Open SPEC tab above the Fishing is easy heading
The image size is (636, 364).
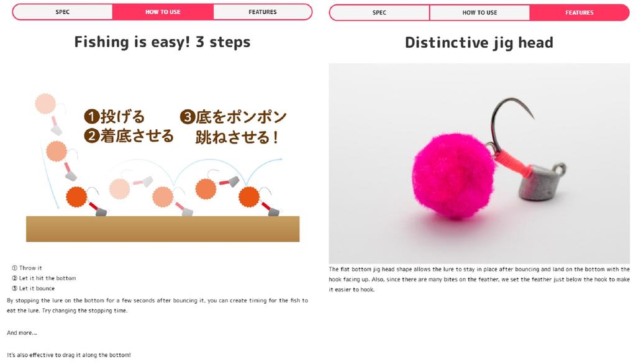tap(63, 12)
